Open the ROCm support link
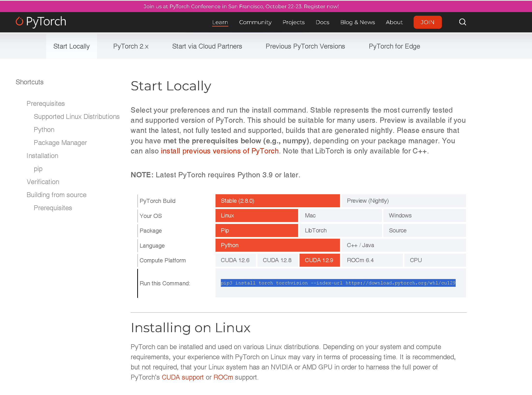The width and height of the screenshot is (532, 395). [x=223, y=377]
